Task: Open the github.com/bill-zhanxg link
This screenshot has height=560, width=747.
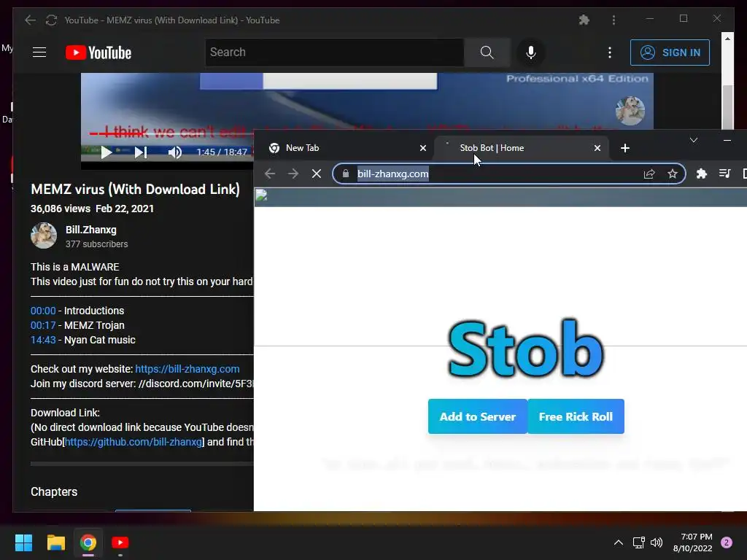Action: coord(133,442)
